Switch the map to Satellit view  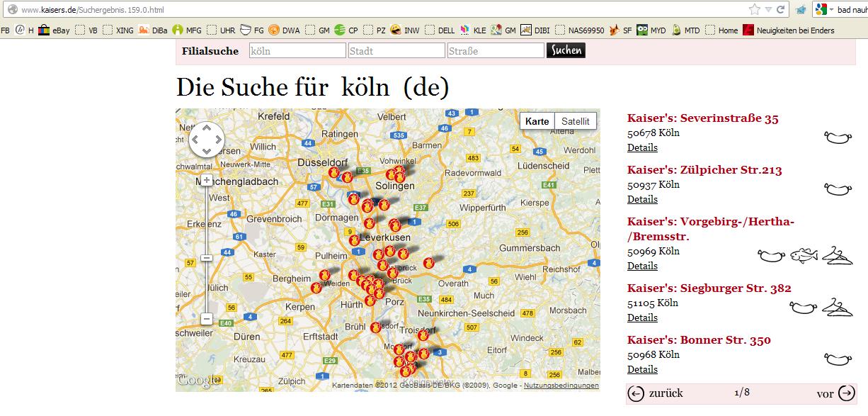pyautogui.click(x=575, y=121)
